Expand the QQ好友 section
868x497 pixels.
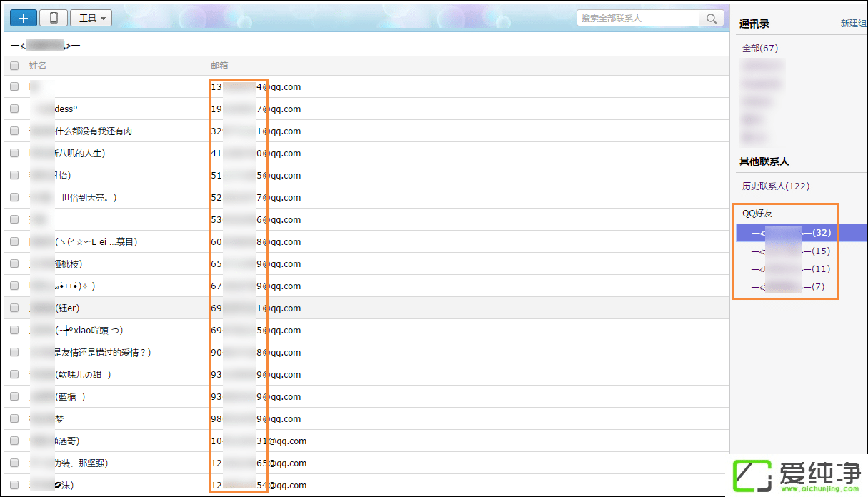(x=757, y=214)
